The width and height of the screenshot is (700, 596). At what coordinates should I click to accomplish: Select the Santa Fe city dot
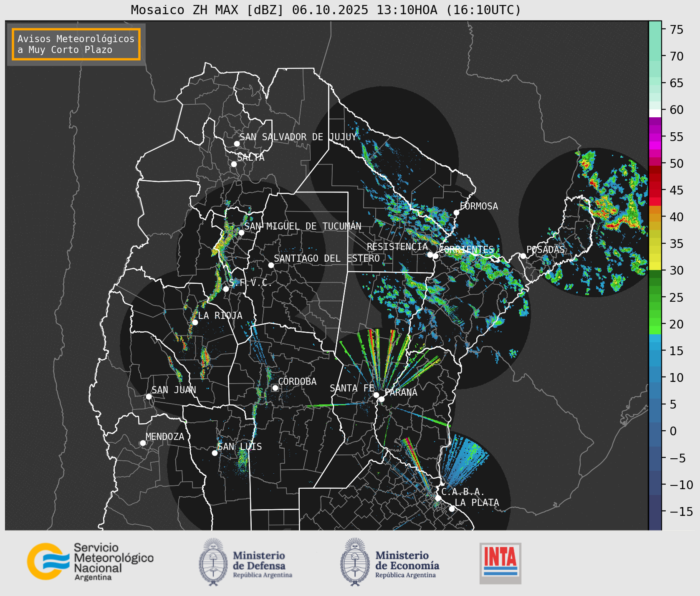click(x=376, y=395)
